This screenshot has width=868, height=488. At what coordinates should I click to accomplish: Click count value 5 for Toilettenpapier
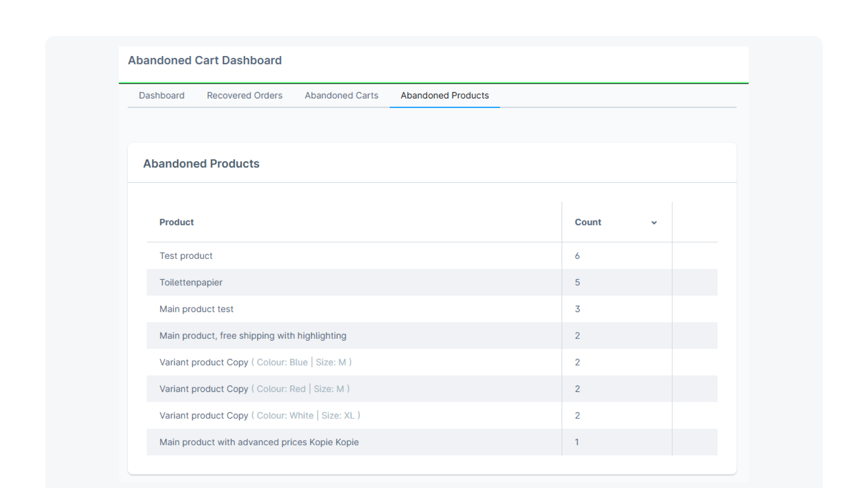tap(577, 282)
